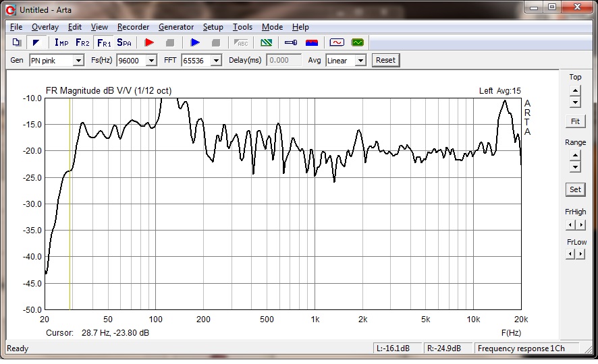This screenshot has width=598, height=364.
Task: Open the Mode menu
Action: coord(272,27)
